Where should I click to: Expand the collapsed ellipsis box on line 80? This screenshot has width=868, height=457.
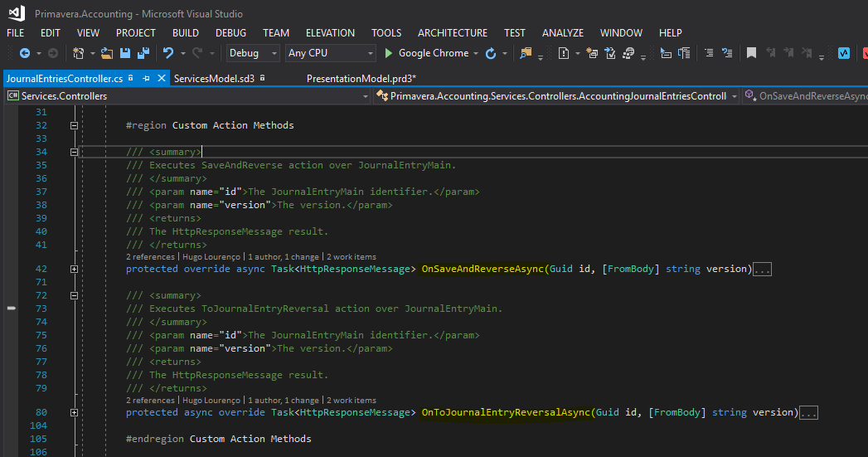tap(809, 413)
